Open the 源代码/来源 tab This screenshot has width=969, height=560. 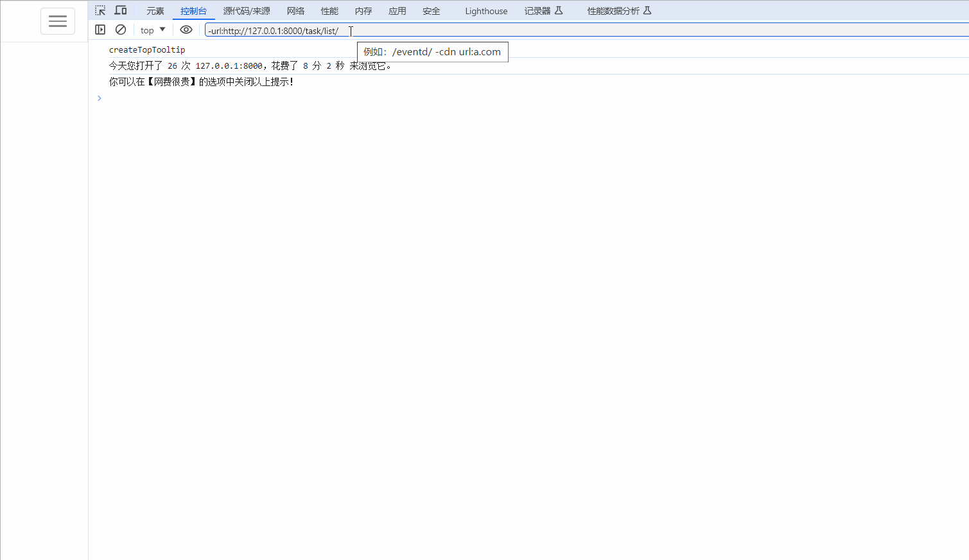coord(247,11)
